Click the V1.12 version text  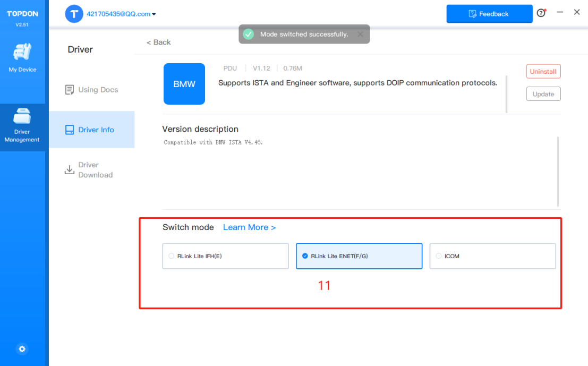click(261, 68)
